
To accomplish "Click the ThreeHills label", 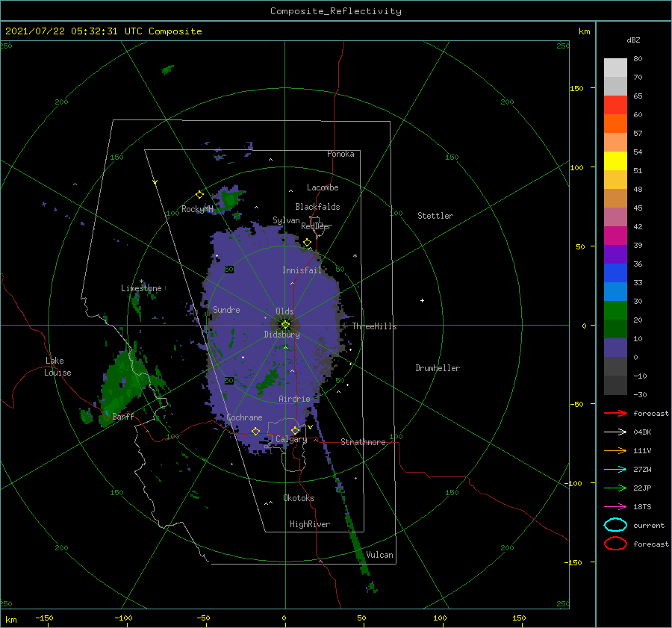I will pyautogui.click(x=374, y=326).
